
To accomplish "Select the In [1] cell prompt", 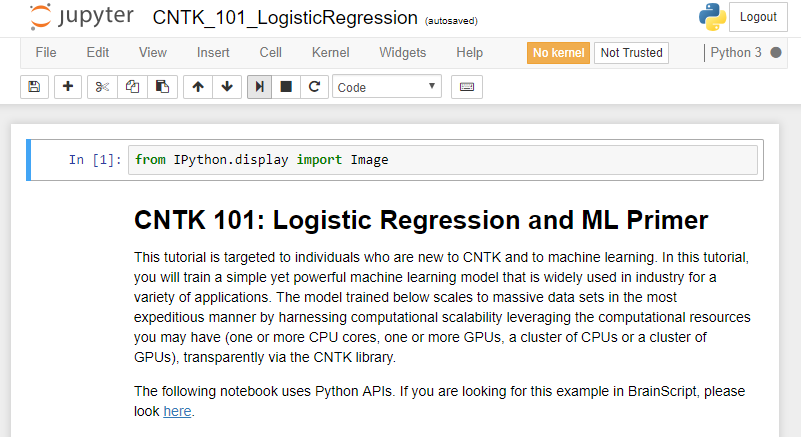I will point(95,160).
